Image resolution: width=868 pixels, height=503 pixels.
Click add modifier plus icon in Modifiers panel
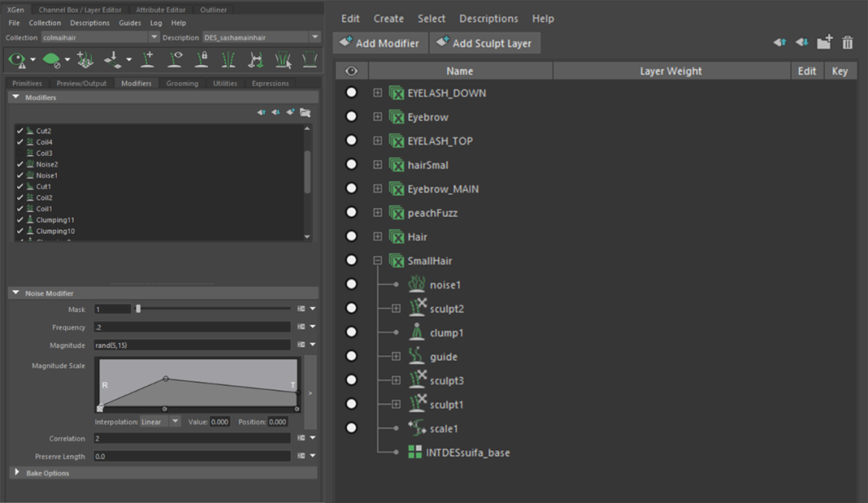point(290,112)
